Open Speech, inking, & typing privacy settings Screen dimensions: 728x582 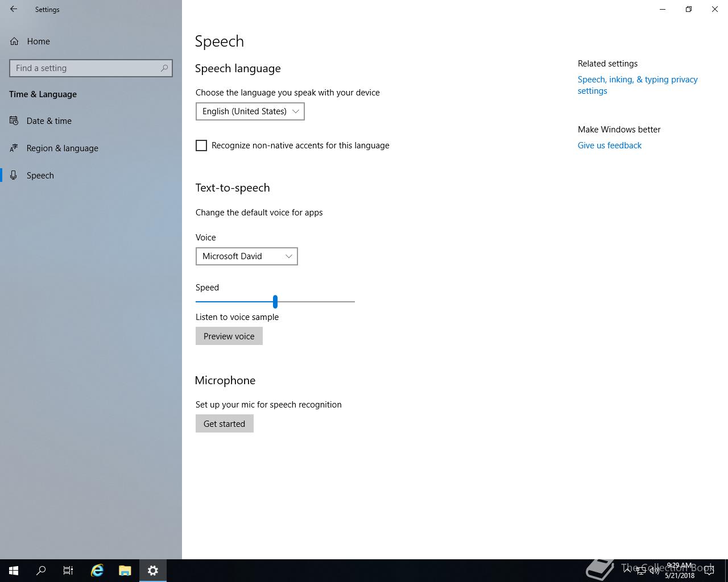638,85
